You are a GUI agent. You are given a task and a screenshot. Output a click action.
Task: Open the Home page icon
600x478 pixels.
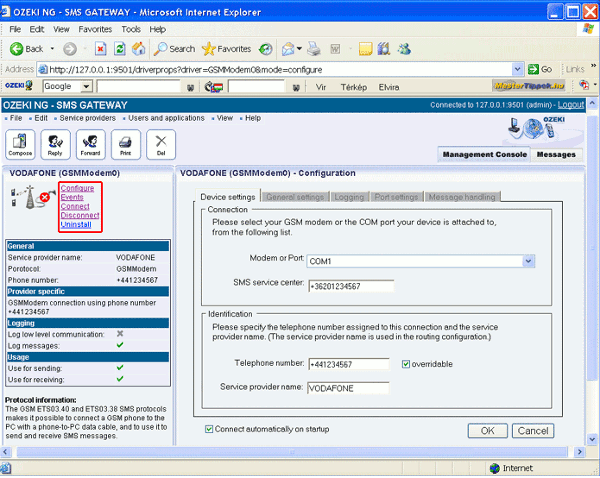[x=139, y=49]
